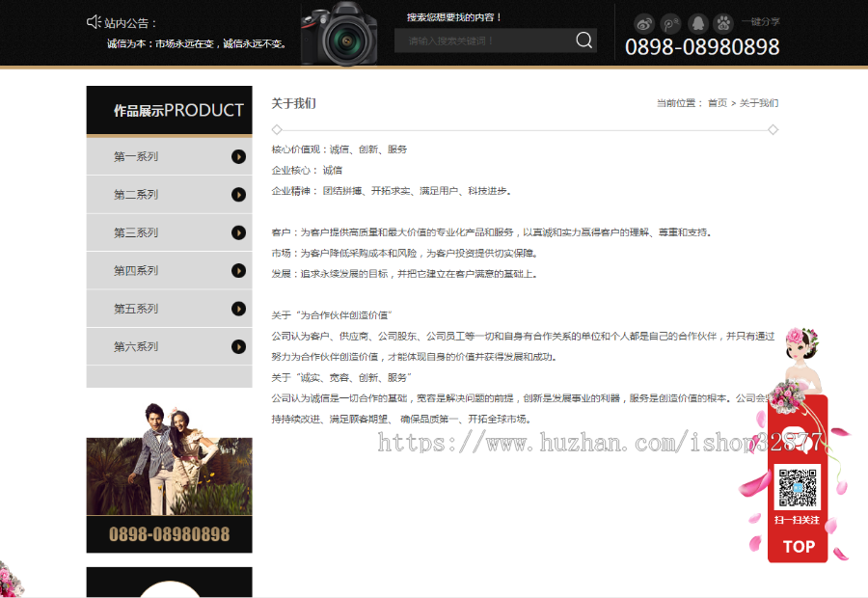Click the line starting 企业精神
The height and width of the screenshot is (598, 868).
coord(392,191)
